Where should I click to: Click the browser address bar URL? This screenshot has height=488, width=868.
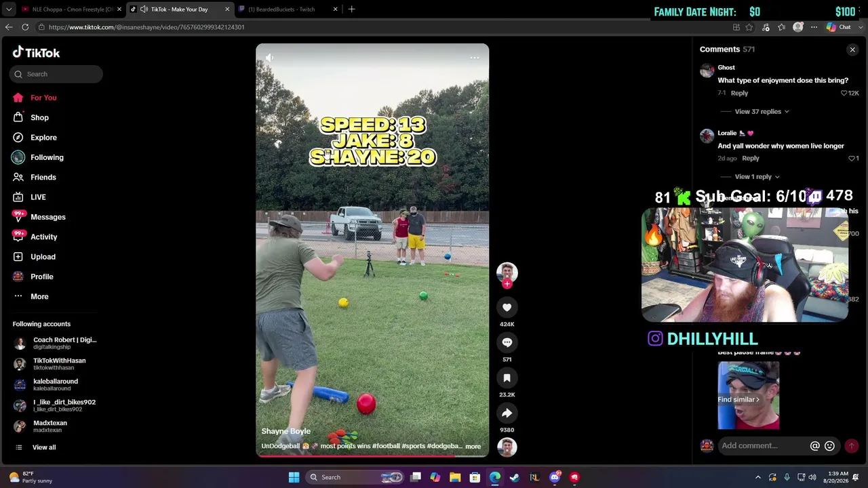coord(146,27)
